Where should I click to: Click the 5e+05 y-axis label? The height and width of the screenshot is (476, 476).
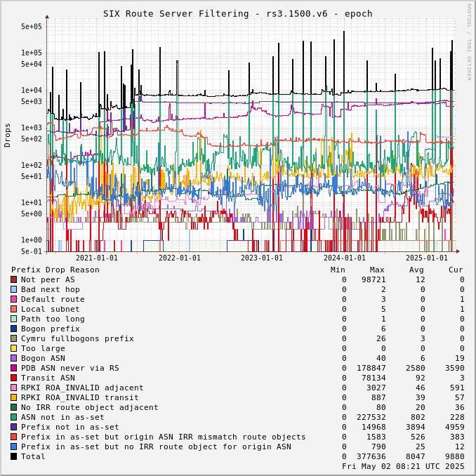tap(32, 27)
